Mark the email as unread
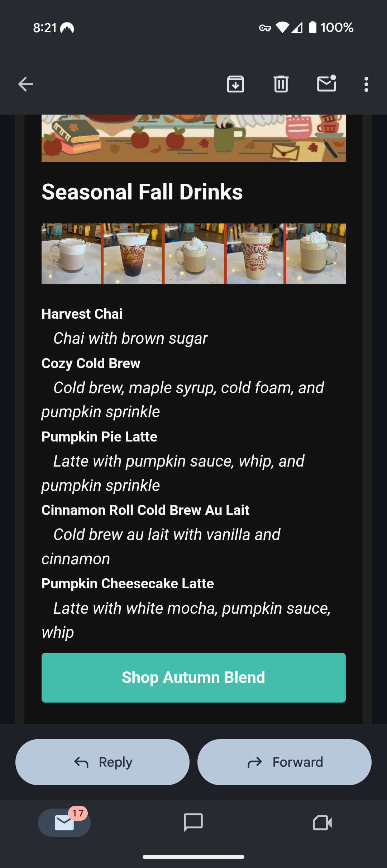The image size is (387, 868). [x=326, y=84]
